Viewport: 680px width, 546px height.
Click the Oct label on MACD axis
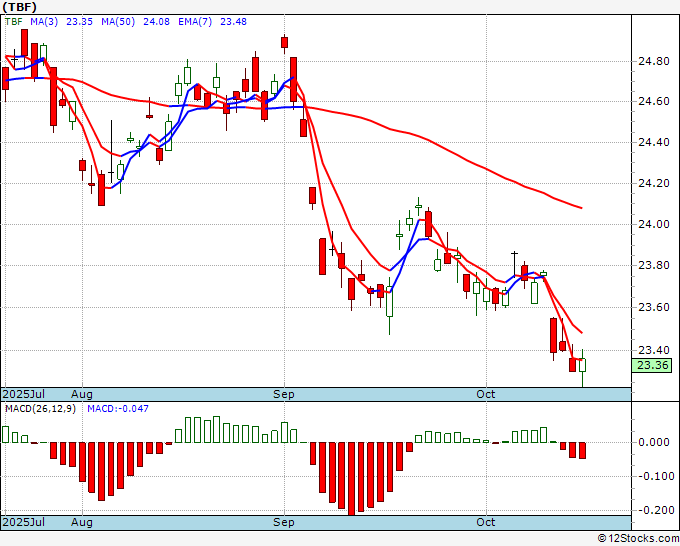[x=486, y=522]
